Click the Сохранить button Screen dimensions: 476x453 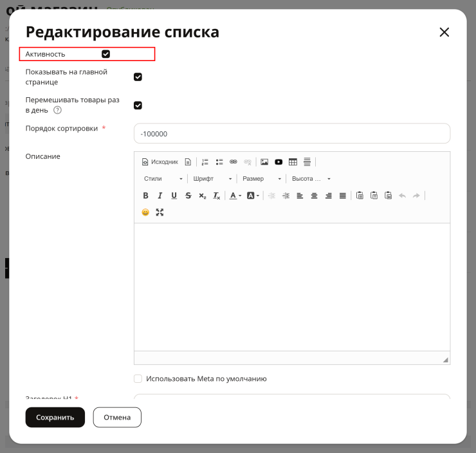click(x=55, y=417)
